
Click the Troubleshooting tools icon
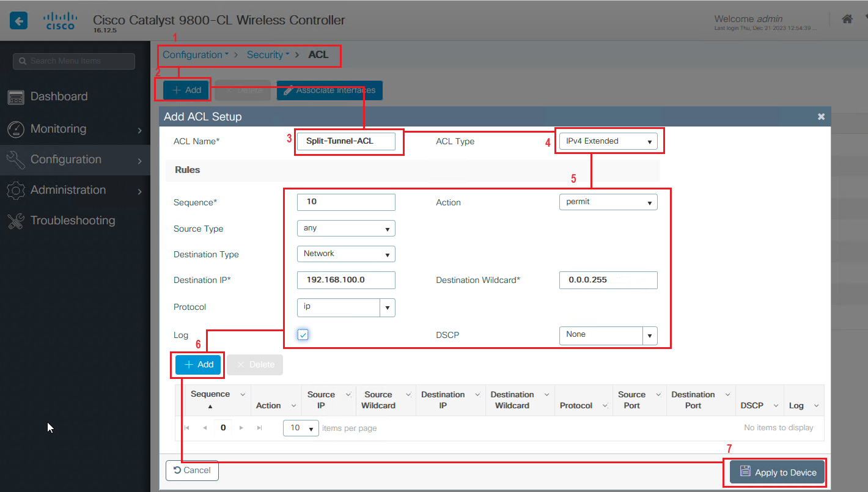[x=15, y=221]
